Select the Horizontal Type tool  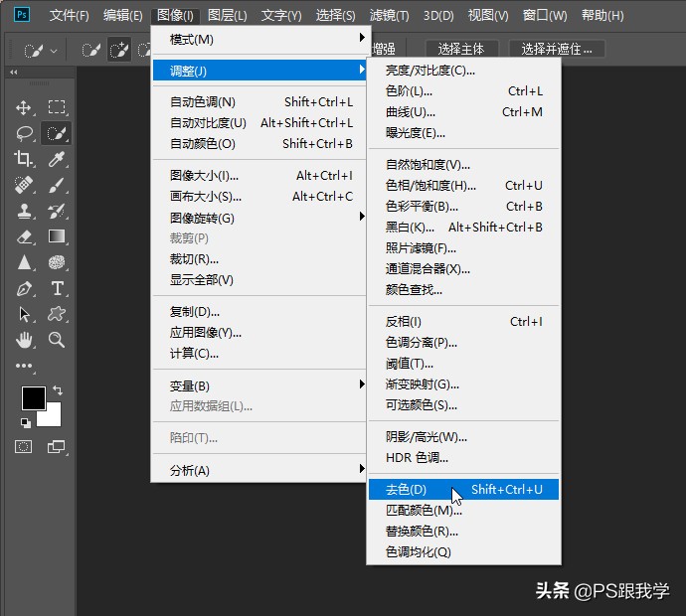click(57, 288)
